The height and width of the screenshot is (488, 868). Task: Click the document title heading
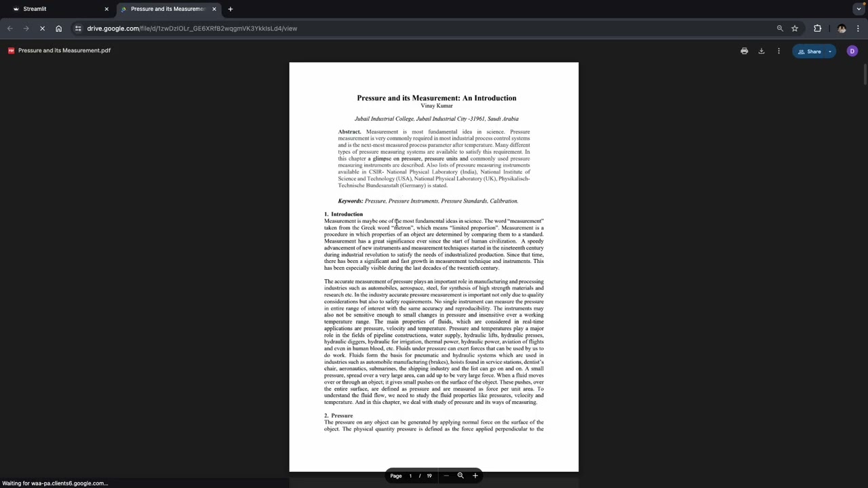437,98
